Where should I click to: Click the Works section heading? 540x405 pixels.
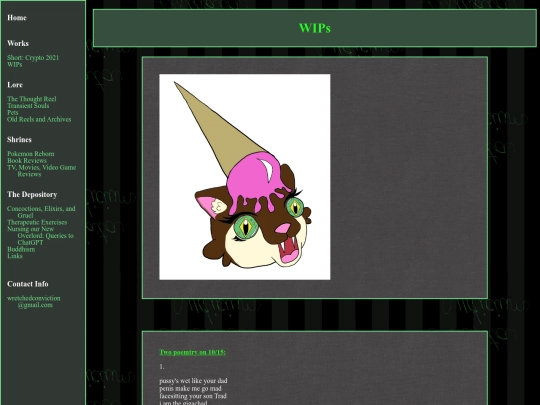[18, 43]
